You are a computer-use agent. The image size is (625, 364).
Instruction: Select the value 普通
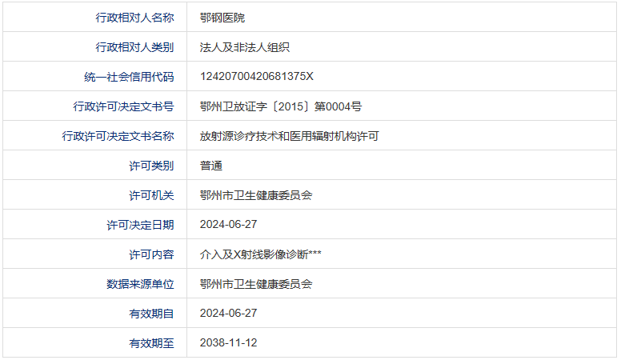[x=211, y=166]
